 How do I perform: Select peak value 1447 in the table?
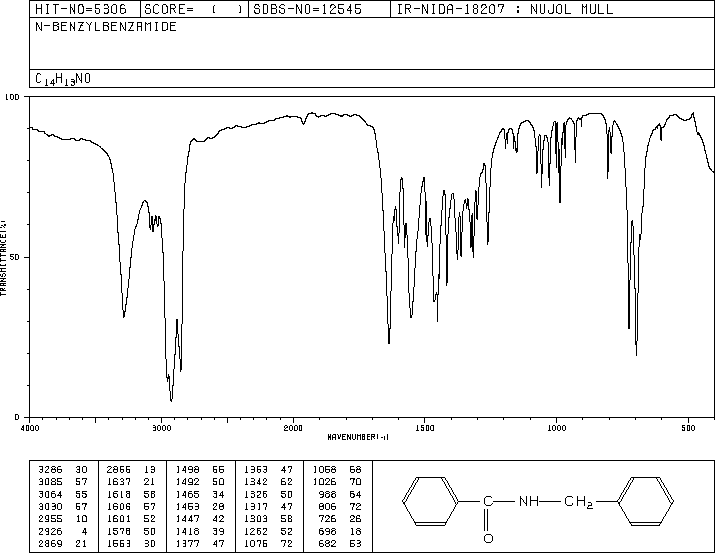187,519
